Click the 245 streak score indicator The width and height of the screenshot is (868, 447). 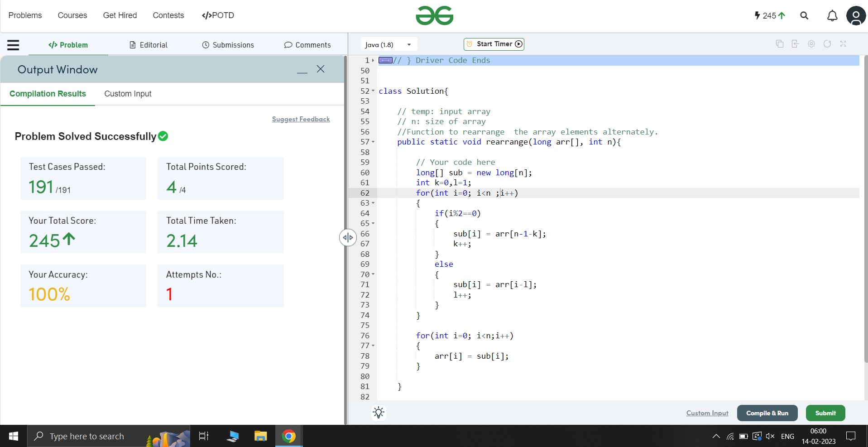770,15
